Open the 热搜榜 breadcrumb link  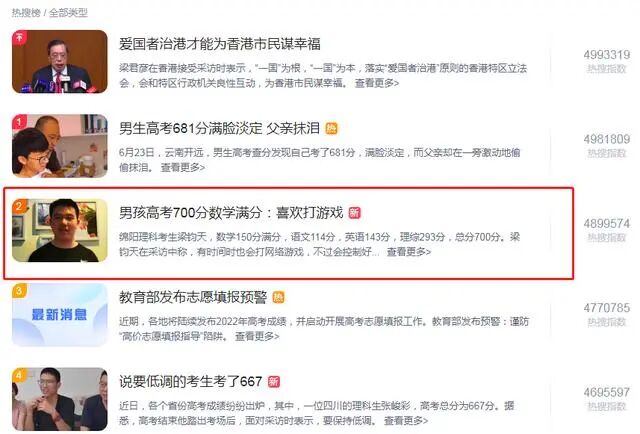coord(26,13)
